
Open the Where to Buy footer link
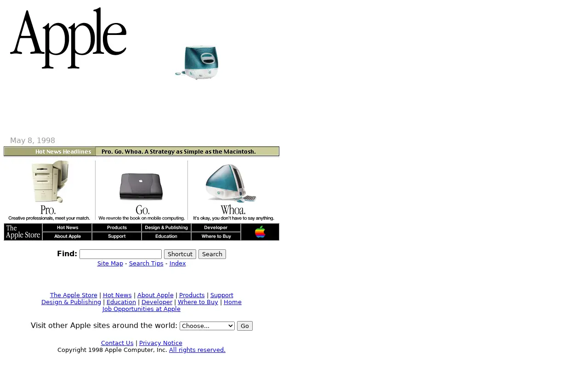198,302
